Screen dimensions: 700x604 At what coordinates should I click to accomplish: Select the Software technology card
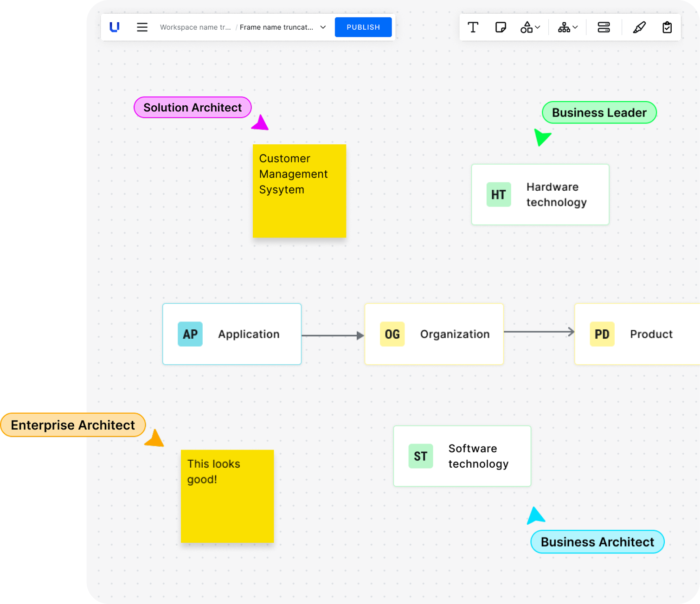click(462, 456)
